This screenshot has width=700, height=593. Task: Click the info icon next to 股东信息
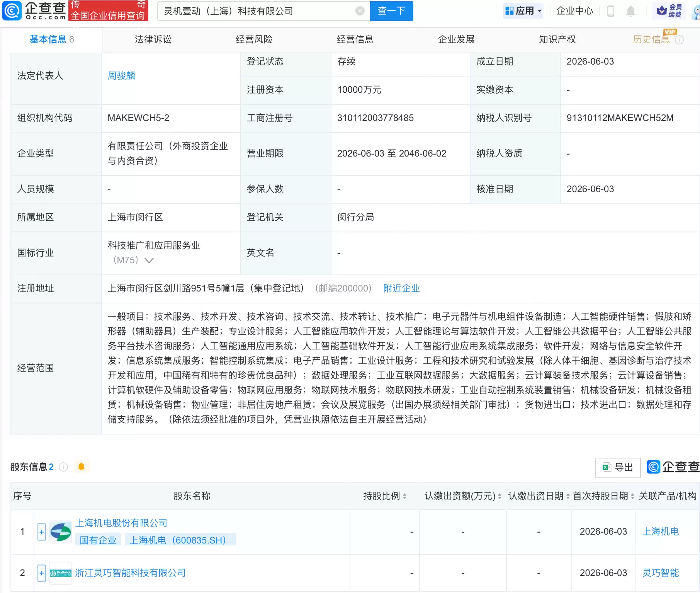click(x=63, y=467)
